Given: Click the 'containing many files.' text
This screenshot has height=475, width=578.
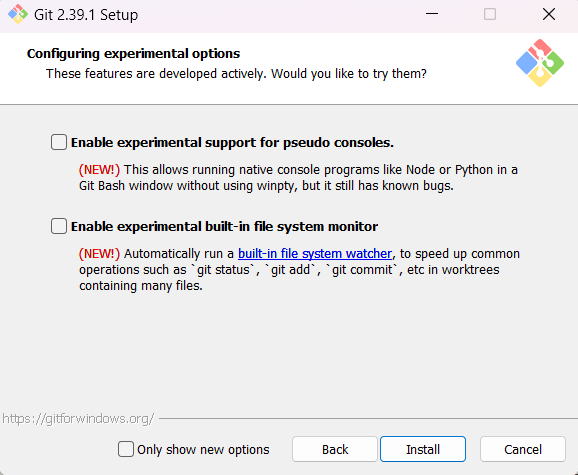Looking at the screenshot, I should (141, 286).
